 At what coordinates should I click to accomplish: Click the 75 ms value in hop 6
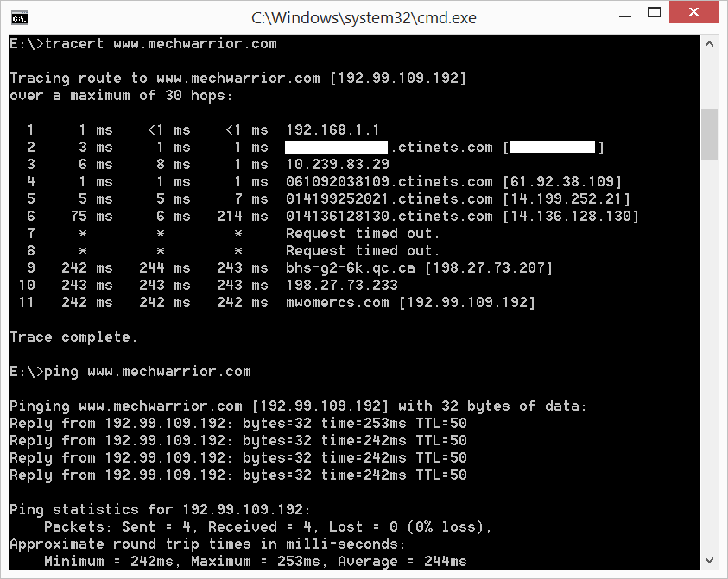[92, 217]
